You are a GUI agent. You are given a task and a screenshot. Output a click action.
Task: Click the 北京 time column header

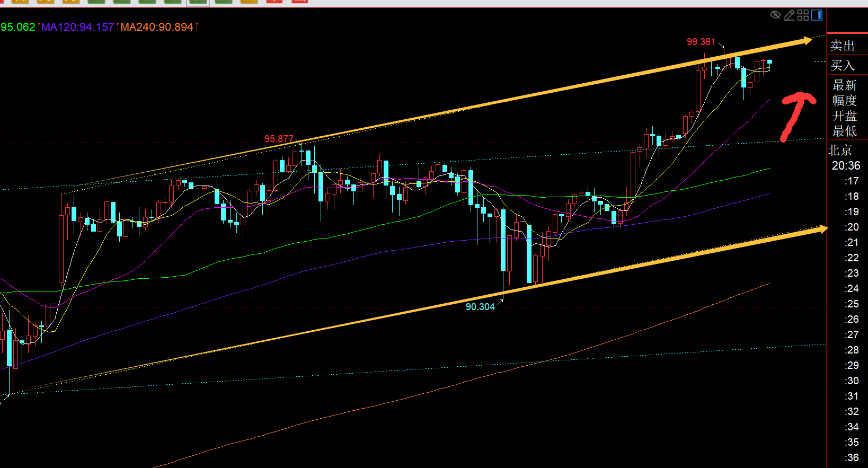(x=840, y=151)
